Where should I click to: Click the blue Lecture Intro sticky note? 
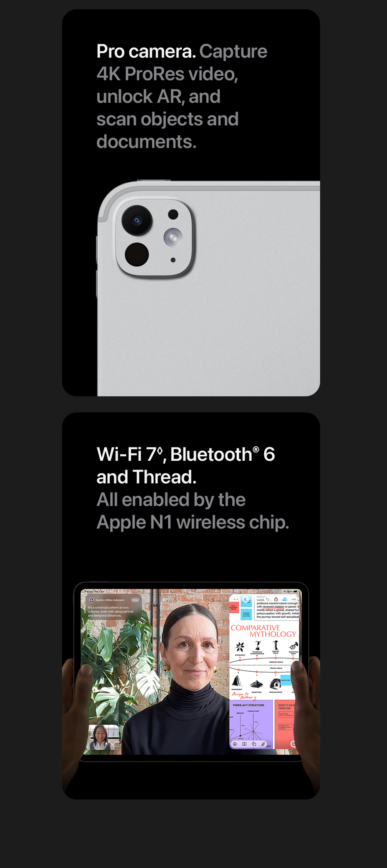click(x=285, y=680)
